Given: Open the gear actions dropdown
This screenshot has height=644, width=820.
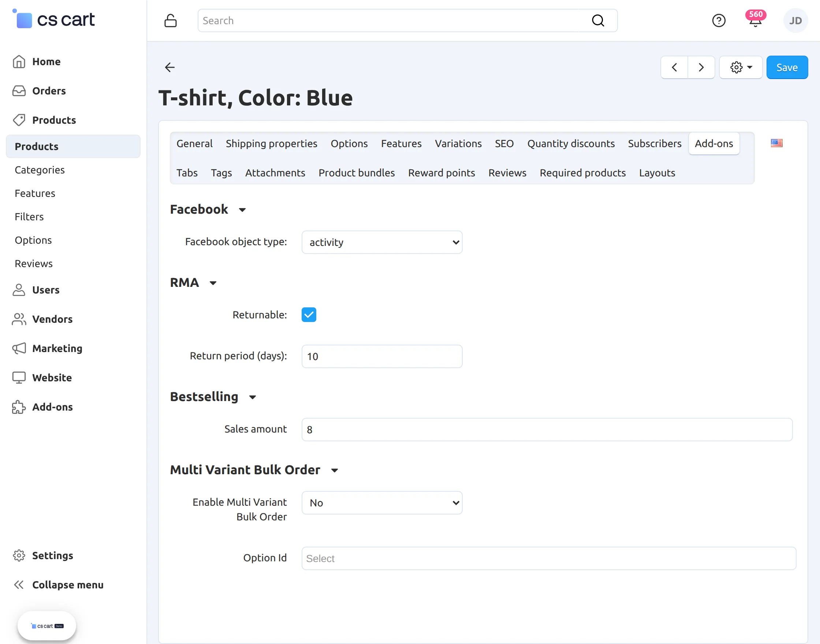Looking at the screenshot, I should point(741,67).
